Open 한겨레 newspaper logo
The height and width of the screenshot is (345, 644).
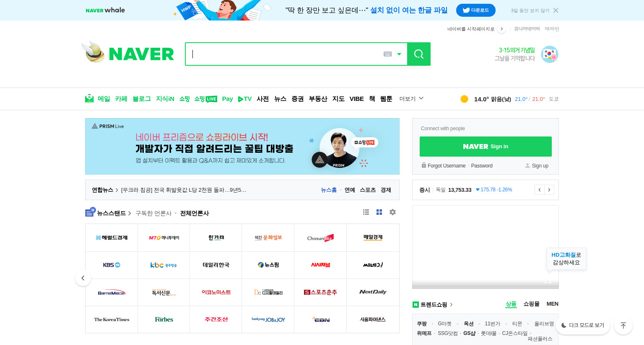click(x=216, y=238)
